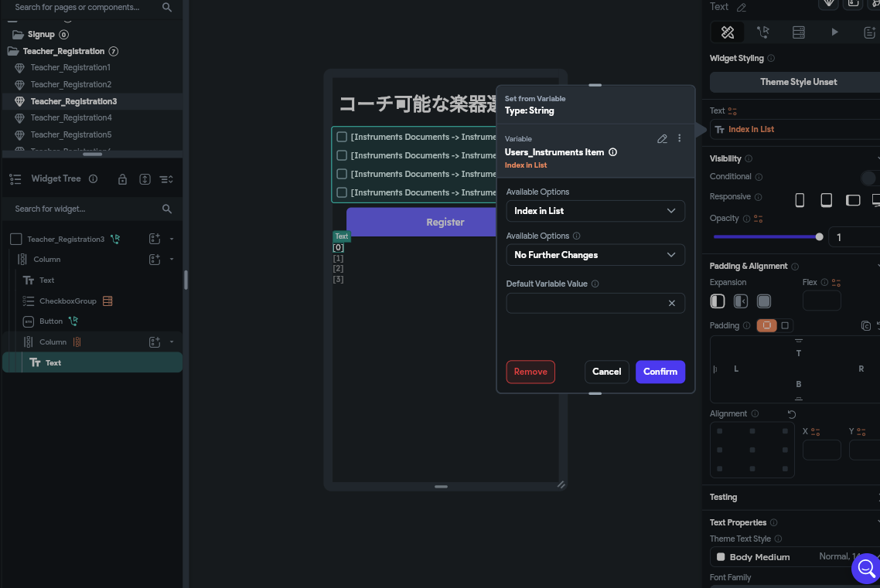
Task: Click the reset Alignment icon
Action: point(792,414)
